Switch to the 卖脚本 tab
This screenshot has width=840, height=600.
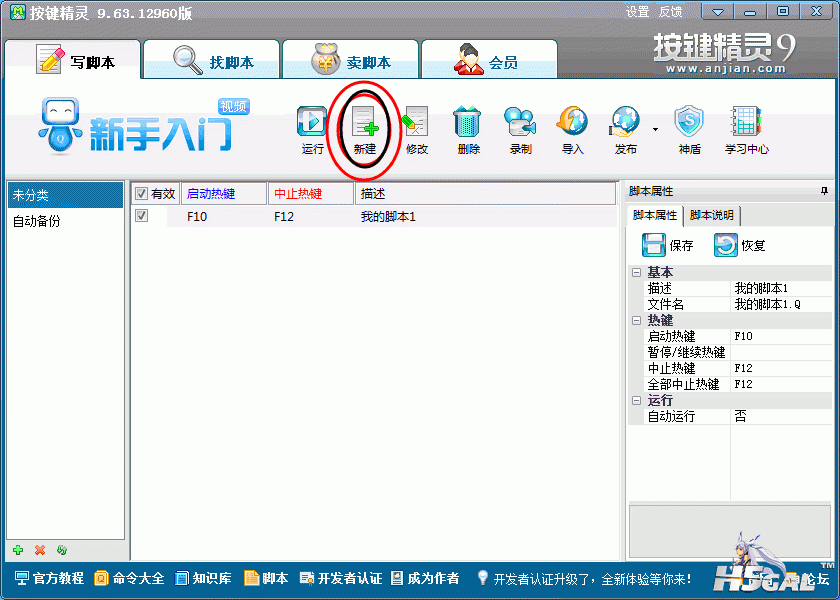pos(350,59)
